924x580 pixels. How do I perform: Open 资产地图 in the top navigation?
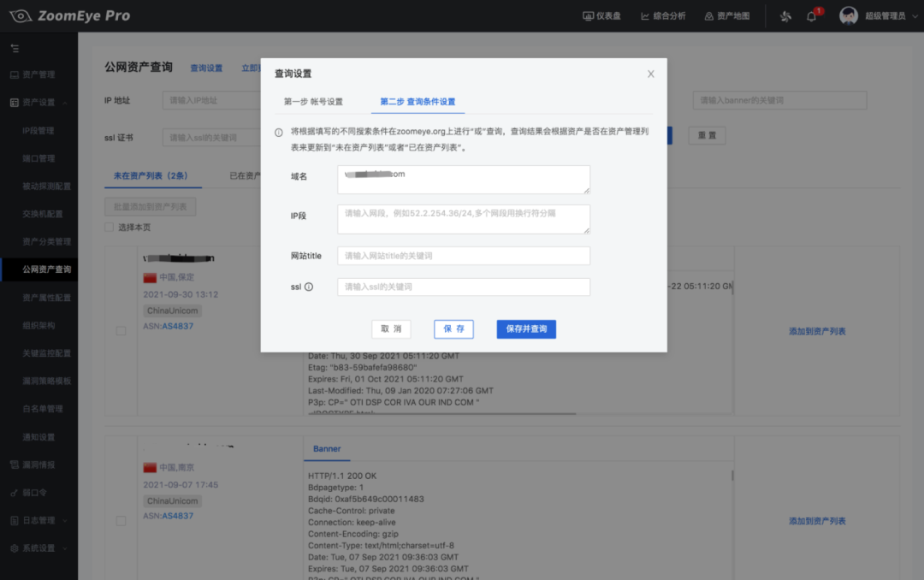[727, 16]
